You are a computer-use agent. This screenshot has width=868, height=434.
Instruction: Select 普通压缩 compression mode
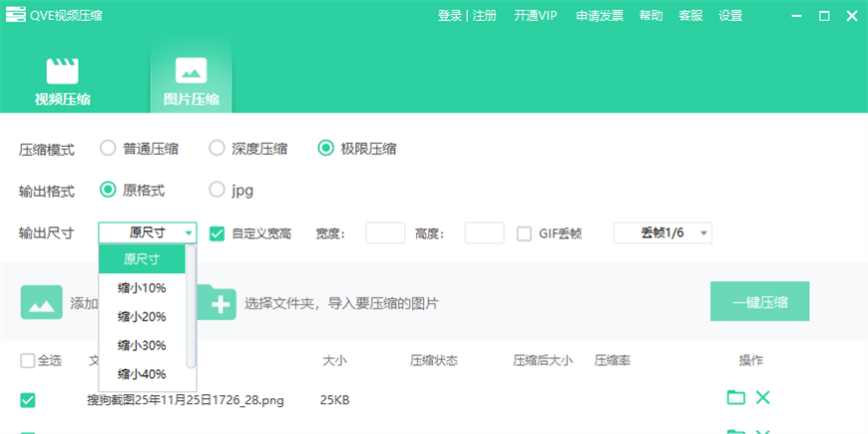point(109,149)
